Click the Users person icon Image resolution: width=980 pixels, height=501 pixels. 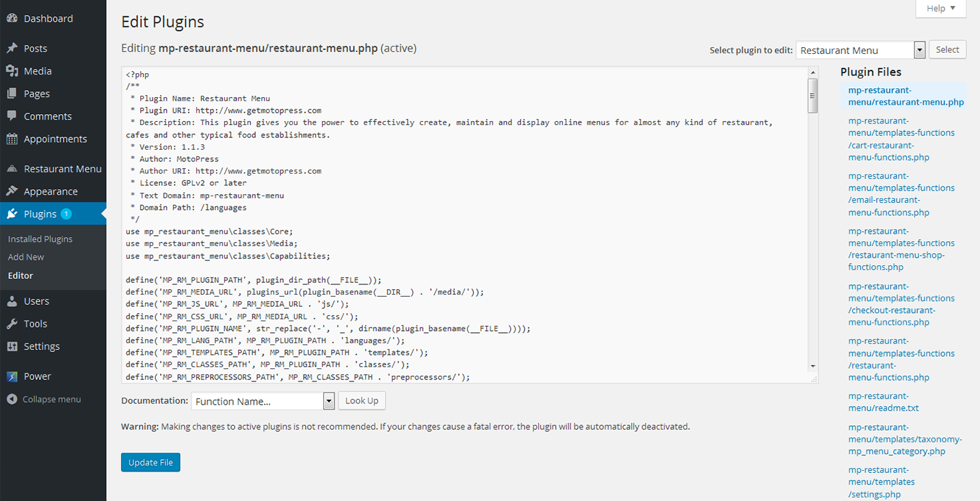click(12, 301)
